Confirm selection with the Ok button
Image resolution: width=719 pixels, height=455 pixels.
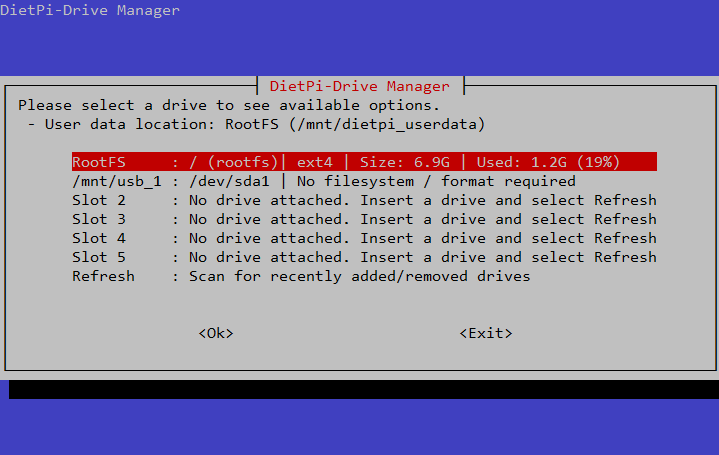(x=216, y=333)
